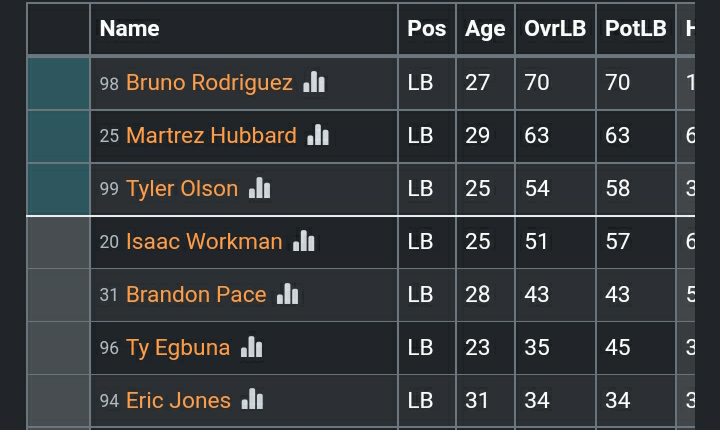Sort by OvrLB column header
The image size is (720, 430).
[x=555, y=29]
